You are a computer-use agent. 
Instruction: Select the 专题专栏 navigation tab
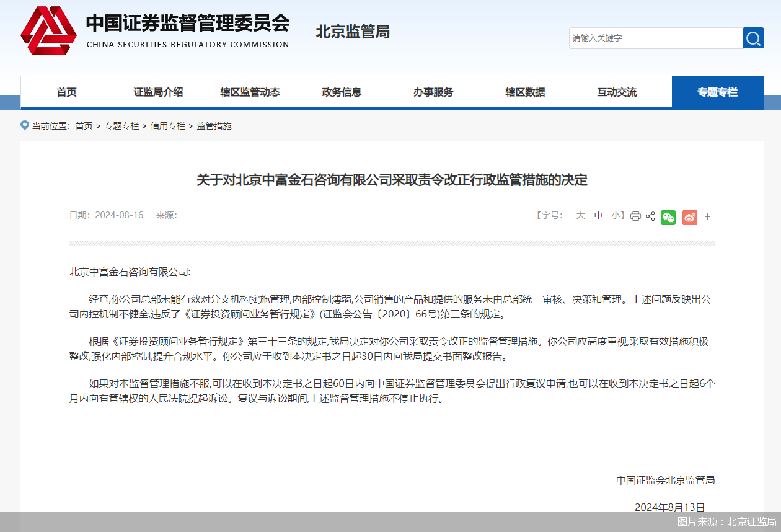(x=717, y=92)
